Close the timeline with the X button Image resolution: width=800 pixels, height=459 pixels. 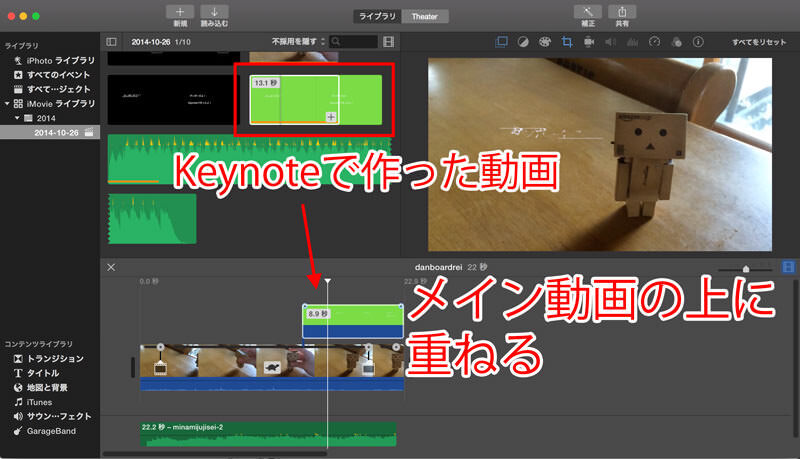point(111,267)
